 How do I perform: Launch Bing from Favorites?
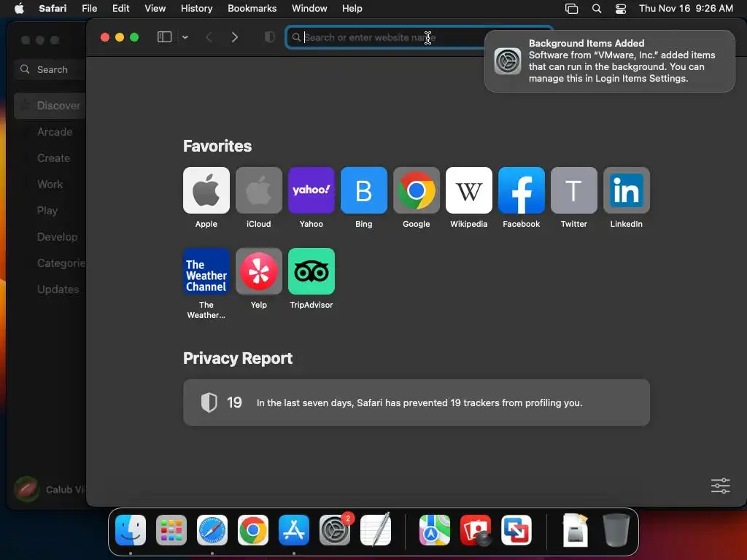coord(363,190)
